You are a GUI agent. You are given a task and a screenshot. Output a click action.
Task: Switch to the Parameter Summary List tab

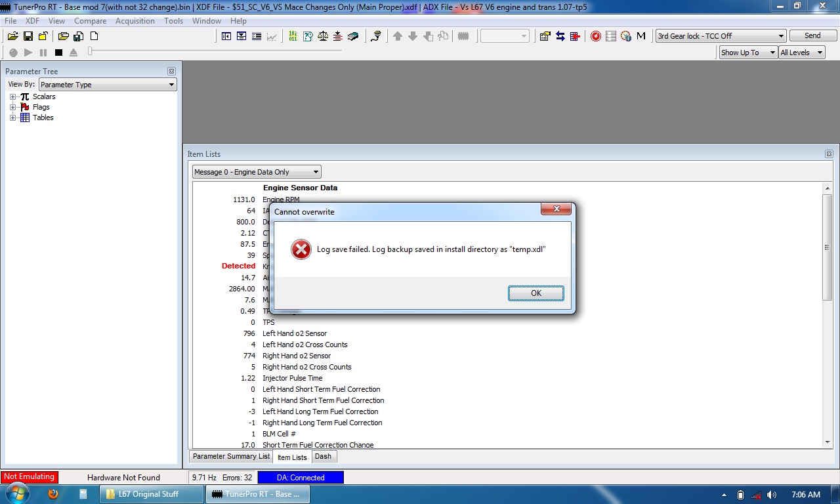click(231, 456)
